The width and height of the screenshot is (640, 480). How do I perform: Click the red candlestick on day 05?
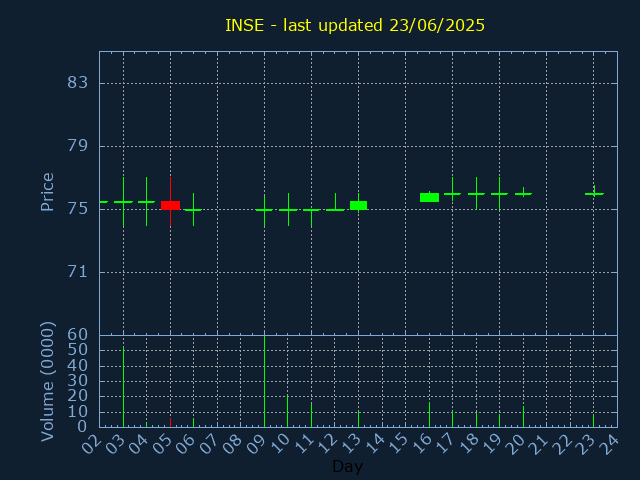(x=171, y=205)
